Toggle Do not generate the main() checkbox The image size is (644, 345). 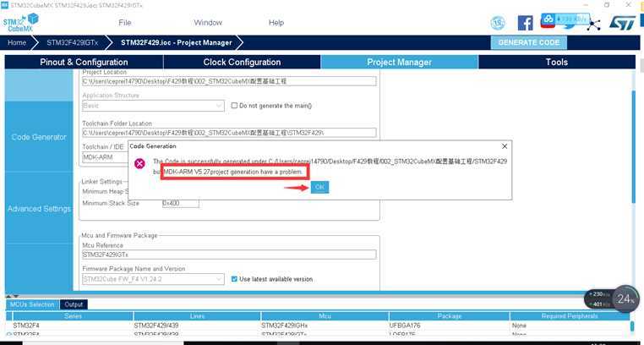click(x=234, y=106)
